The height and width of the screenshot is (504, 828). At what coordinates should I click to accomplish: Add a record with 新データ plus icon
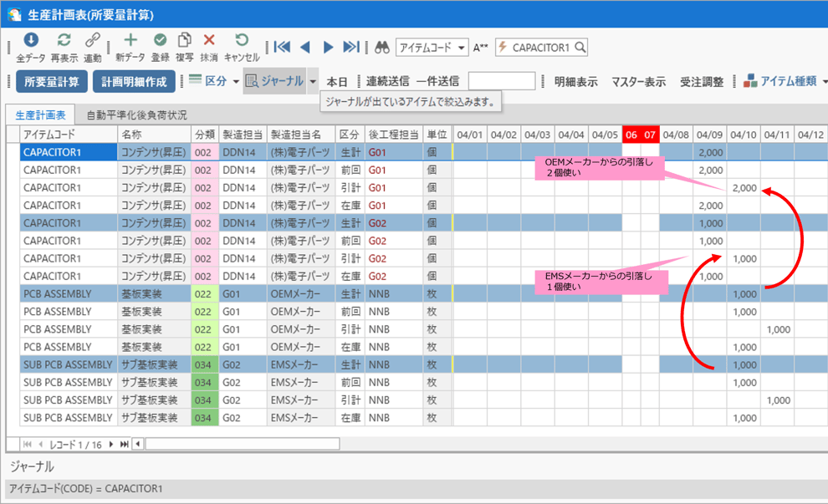click(130, 41)
